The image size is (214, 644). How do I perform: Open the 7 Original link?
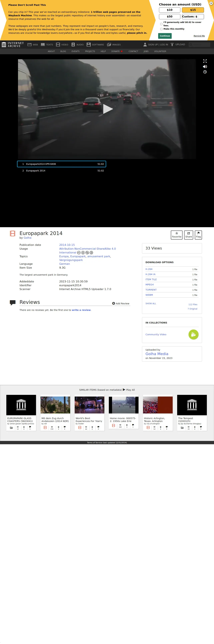coord(192,309)
